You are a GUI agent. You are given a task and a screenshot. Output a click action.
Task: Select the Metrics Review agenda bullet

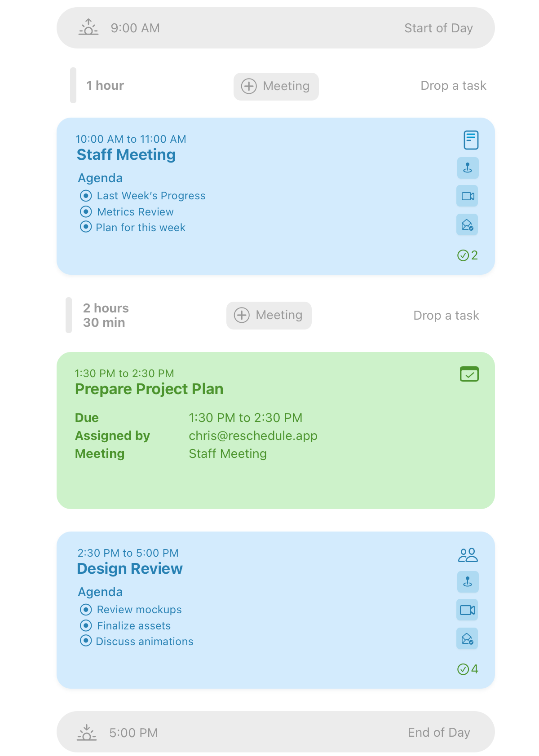click(x=86, y=211)
